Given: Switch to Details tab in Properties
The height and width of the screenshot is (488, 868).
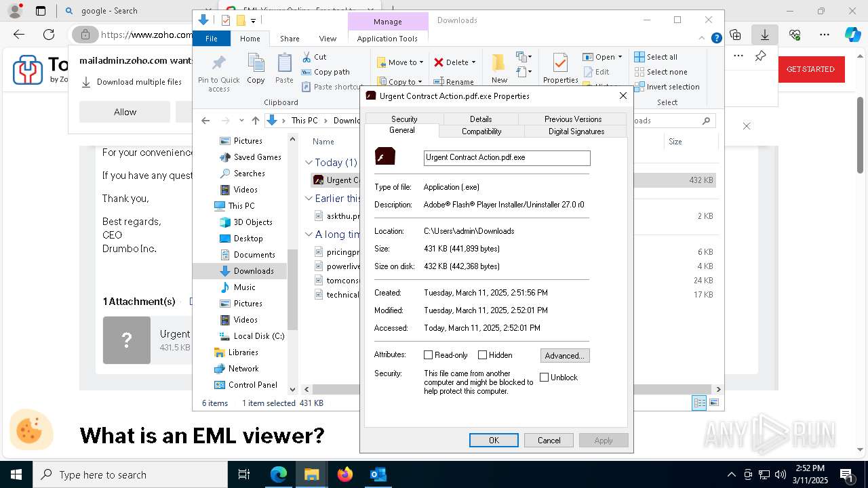Looking at the screenshot, I should coord(481,119).
